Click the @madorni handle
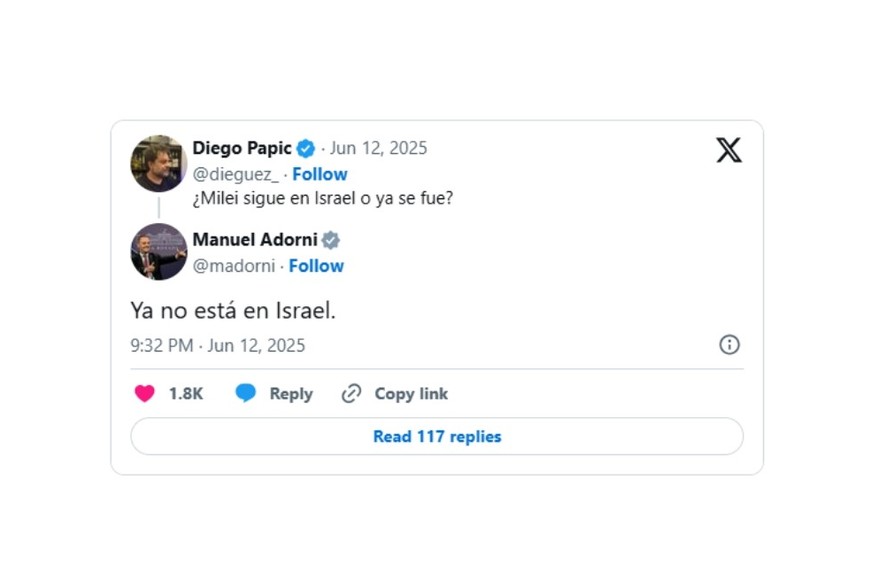This screenshot has height=580, width=870. click(x=233, y=266)
